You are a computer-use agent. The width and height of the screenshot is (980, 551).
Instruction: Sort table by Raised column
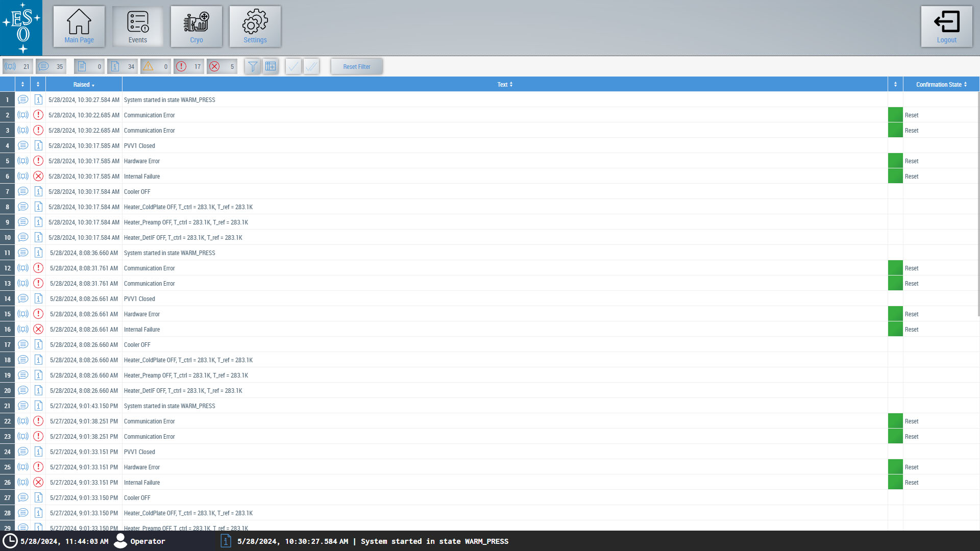point(84,85)
